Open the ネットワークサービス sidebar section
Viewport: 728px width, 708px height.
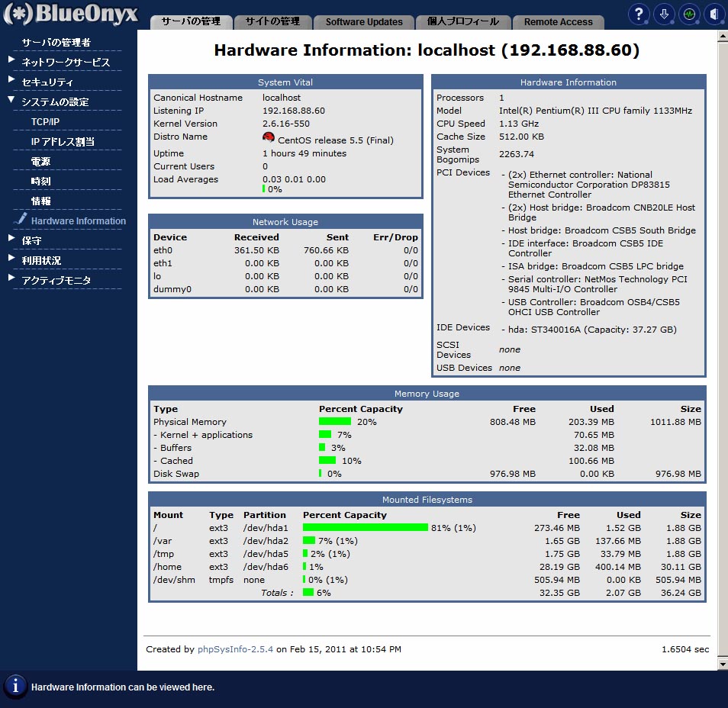(x=66, y=63)
